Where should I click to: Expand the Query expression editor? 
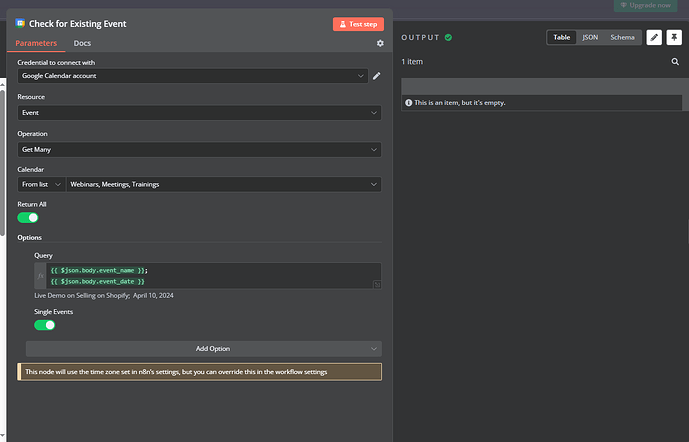(x=377, y=285)
